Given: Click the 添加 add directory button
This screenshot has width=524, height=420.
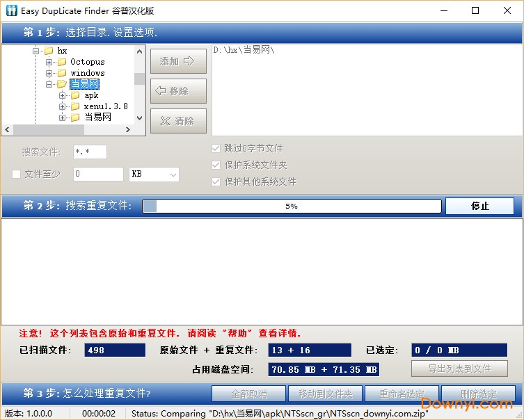Looking at the screenshot, I should pos(178,61).
